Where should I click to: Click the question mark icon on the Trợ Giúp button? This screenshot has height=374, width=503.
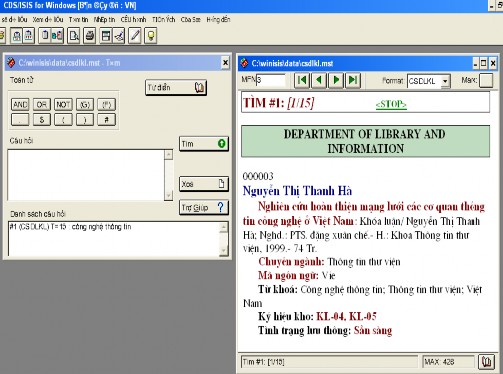pos(220,207)
